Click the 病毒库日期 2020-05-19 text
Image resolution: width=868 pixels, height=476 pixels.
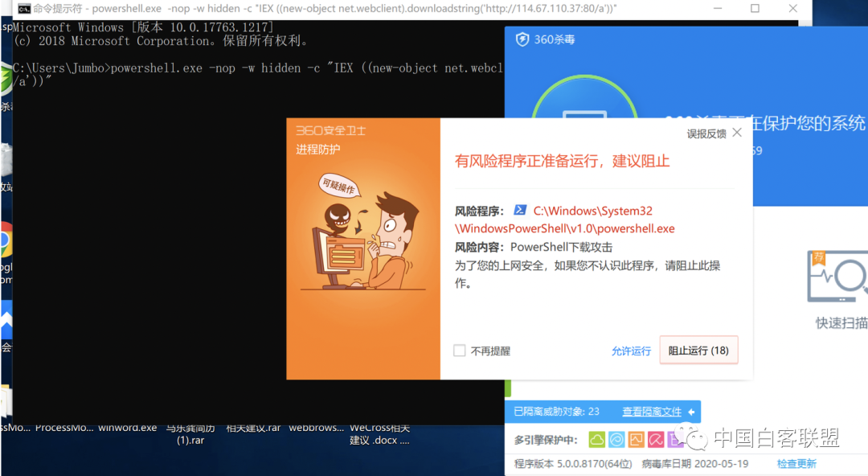tap(694, 464)
